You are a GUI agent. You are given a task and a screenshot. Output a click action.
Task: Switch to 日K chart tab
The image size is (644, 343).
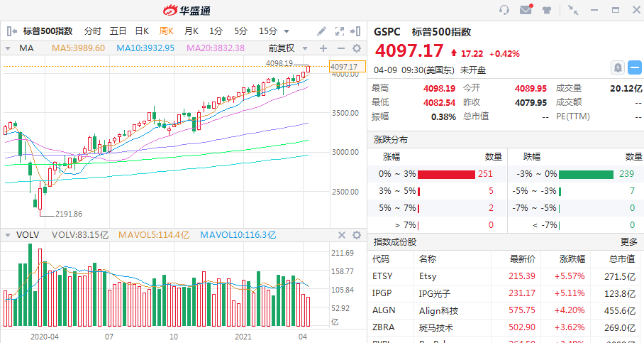(x=142, y=31)
